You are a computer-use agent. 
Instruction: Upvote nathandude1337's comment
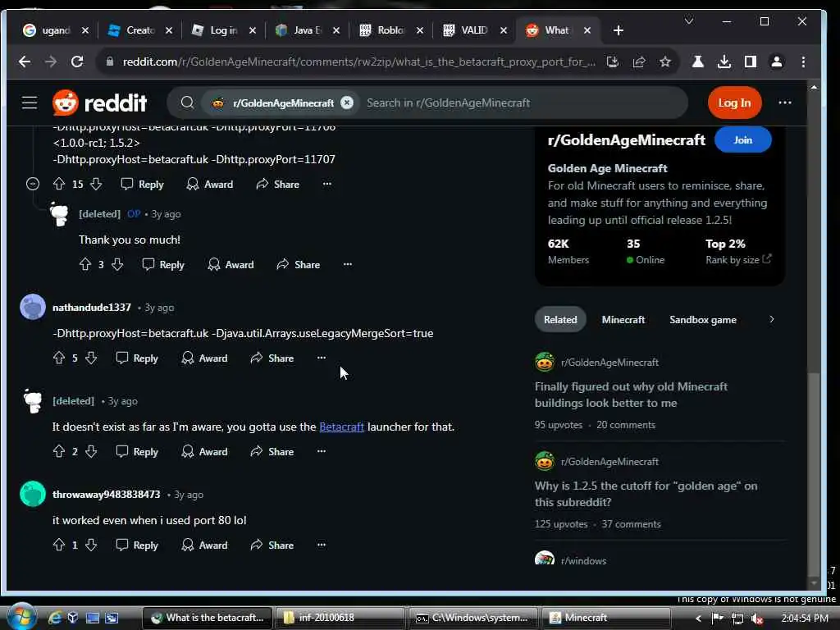click(59, 358)
